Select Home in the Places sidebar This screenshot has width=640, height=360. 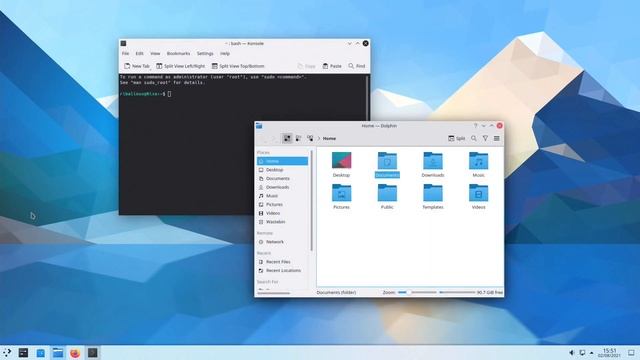coord(282,161)
